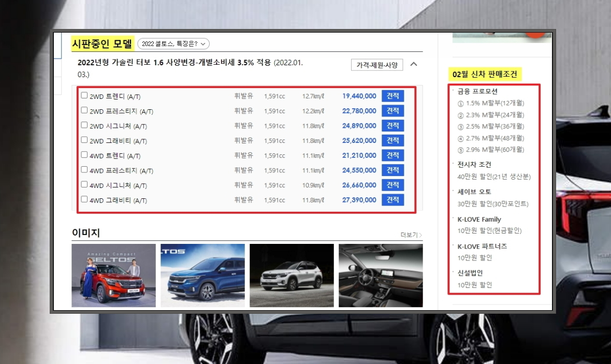Check the 4WD 프레스티지 (A/T) checkbox

(84, 169)
